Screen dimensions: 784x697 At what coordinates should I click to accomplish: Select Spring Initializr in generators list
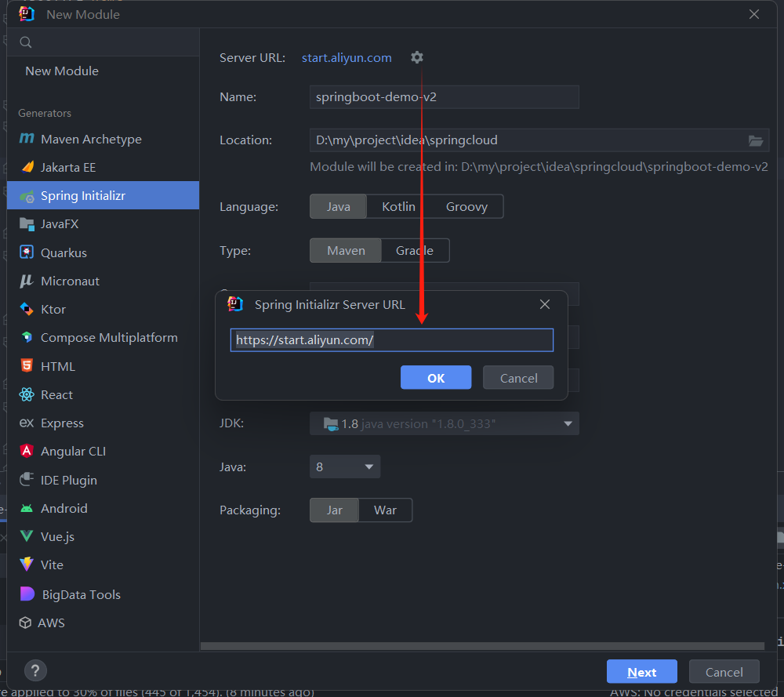(83, 195)
